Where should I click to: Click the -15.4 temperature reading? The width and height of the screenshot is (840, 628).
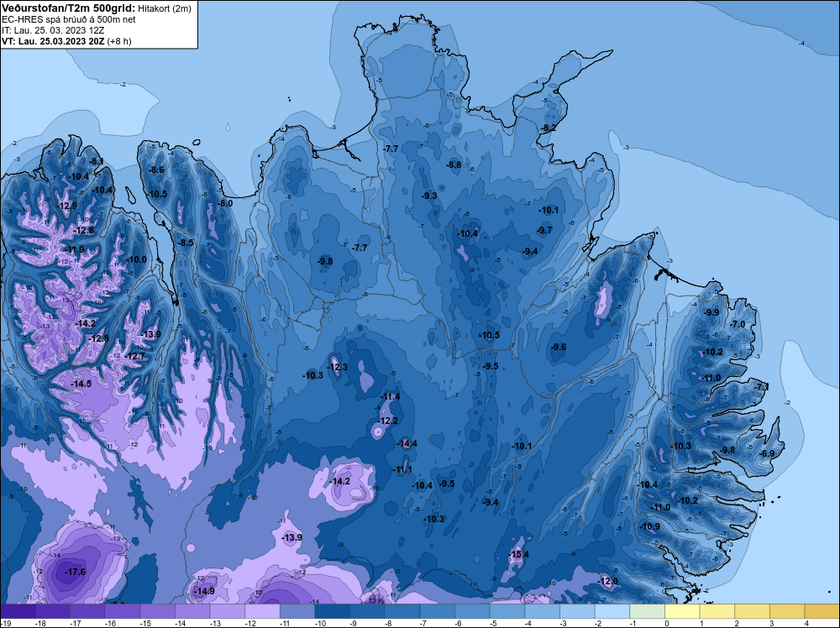pos(518,554)
